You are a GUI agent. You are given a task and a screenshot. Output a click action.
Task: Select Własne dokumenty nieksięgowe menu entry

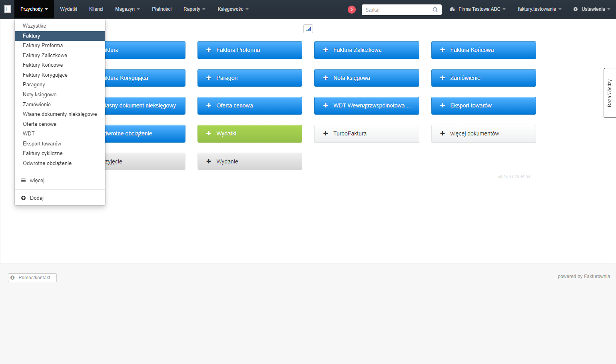60,114
